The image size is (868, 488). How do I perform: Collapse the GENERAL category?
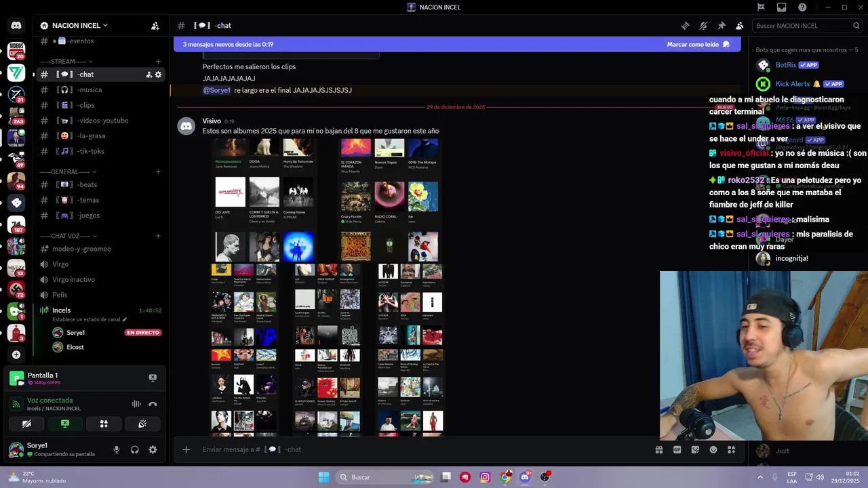coord(68,172)
